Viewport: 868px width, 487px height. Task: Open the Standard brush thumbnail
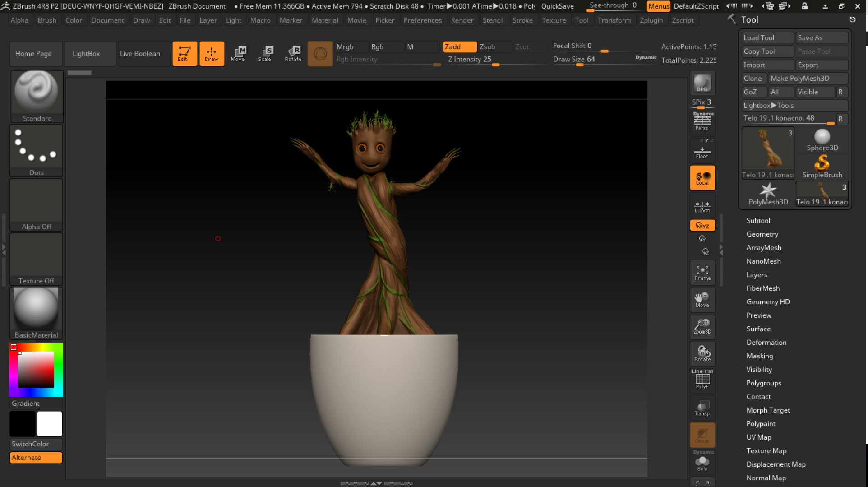coord(37,96)
